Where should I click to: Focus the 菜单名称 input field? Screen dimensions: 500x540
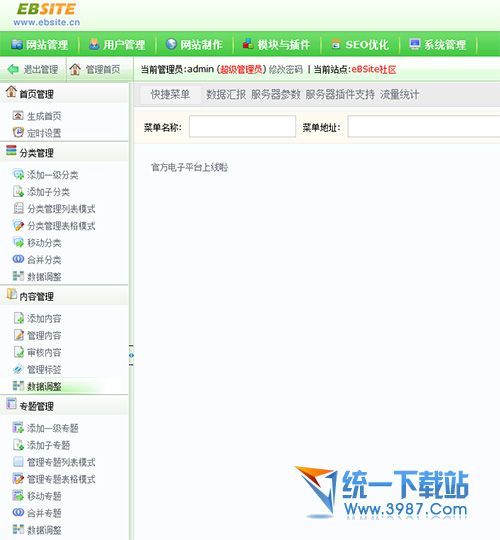(242, 126)
